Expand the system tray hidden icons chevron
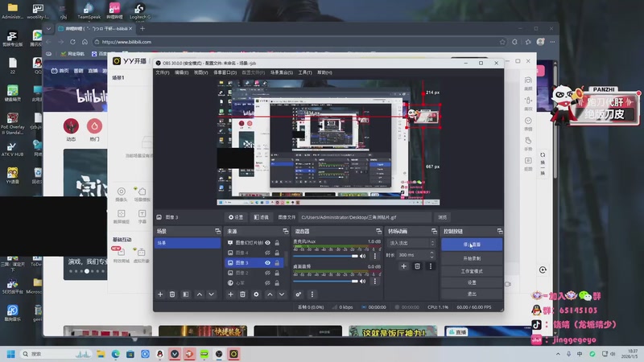 click(x=558, y=354)
